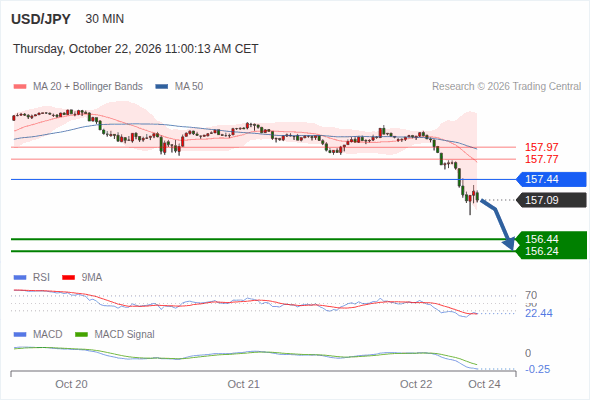Select the 157.09 current price tag
The height and width of the screenshot is (400, 590).
[x=551, y=200]
